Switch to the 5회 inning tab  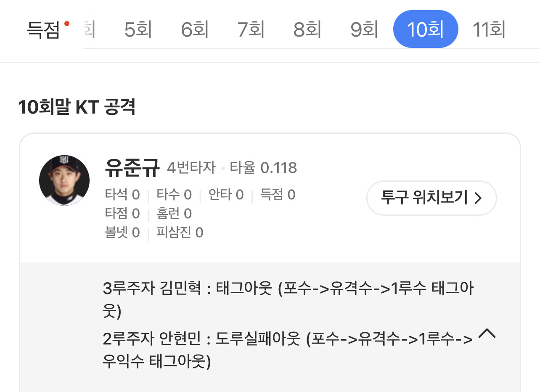pos(138,30)
